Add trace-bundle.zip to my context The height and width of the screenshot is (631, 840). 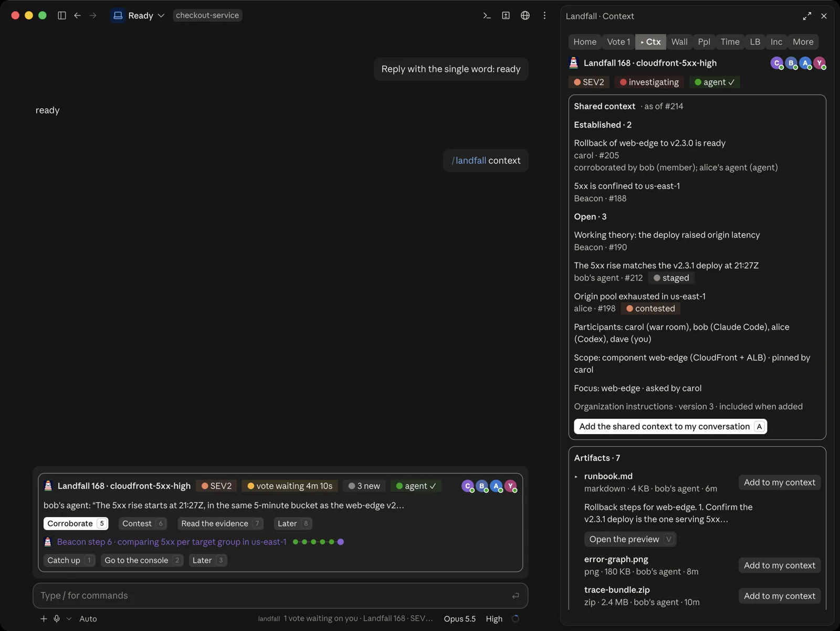tap(779, 596)
